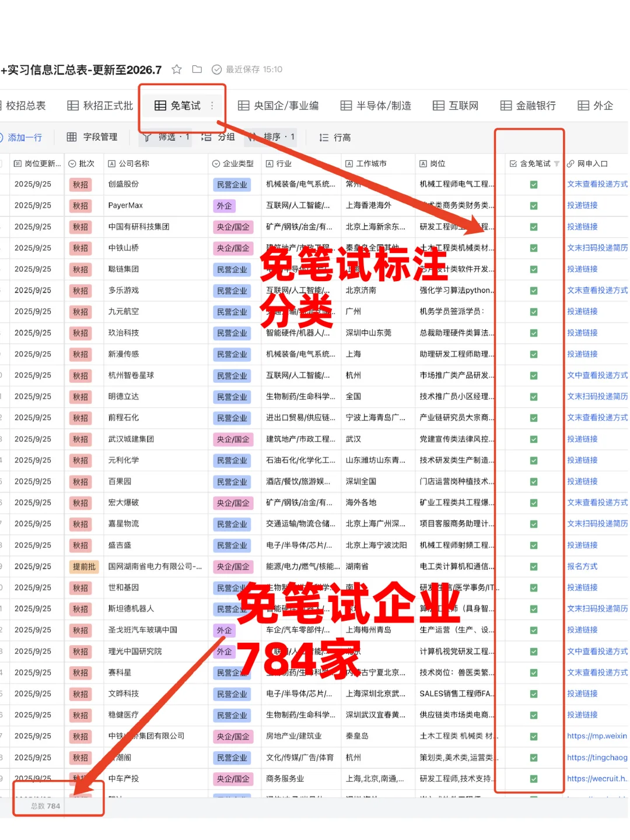Image resolution: width=630 pixels, height=840 pixels.
Task: Open the 校招总表 tab
Action: click(23, 106)
